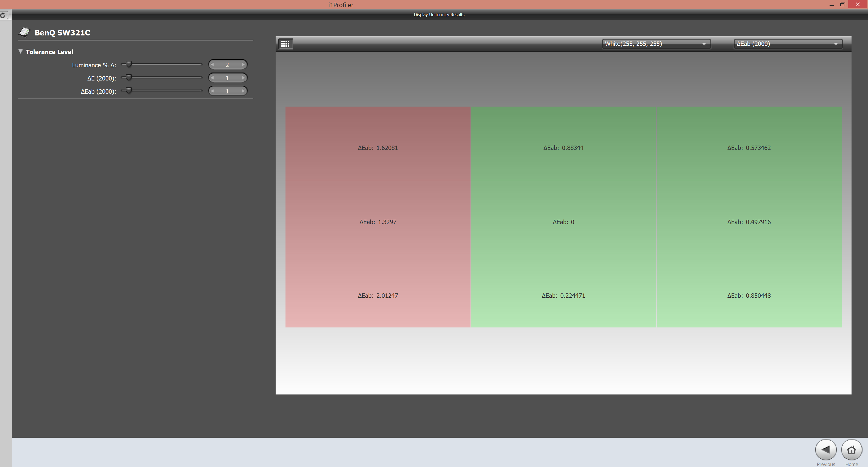The width and height of the screenshot is (868, 467).
Task: Decrease ΔE (2000) tolerance left arrow
Action: (x=212, y=78)
